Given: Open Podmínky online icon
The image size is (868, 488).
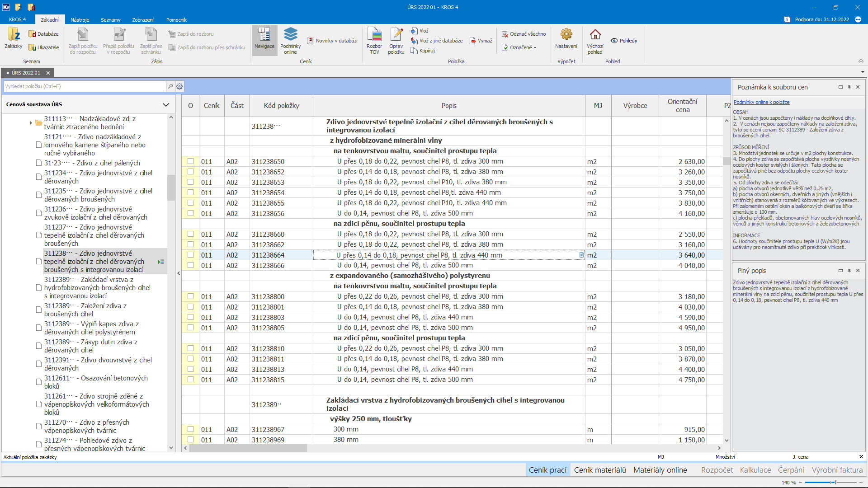Looking at the screenshot, I should [x=290, y=34].
